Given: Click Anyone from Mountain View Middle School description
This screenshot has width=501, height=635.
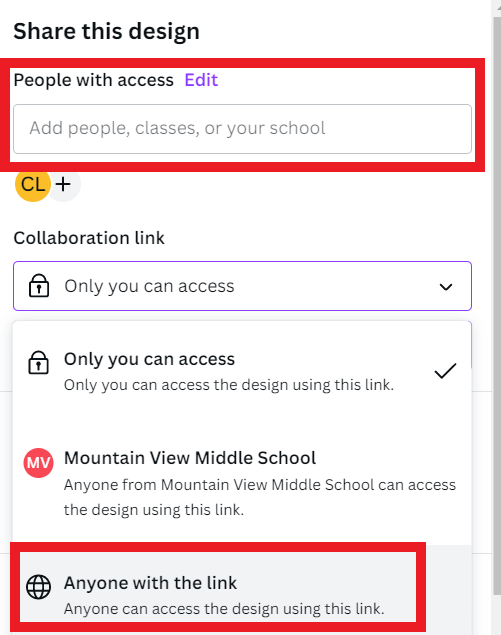Looking at the screenshot, I should (260, 497).
